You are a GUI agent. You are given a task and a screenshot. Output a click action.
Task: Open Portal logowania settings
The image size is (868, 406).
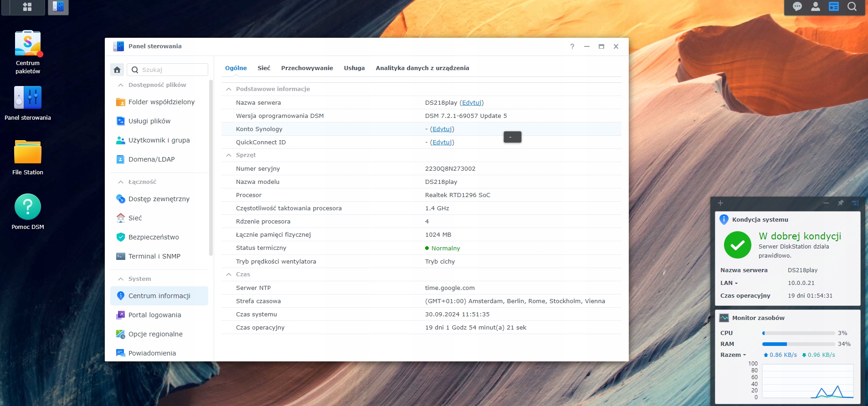tap(159, 315)
